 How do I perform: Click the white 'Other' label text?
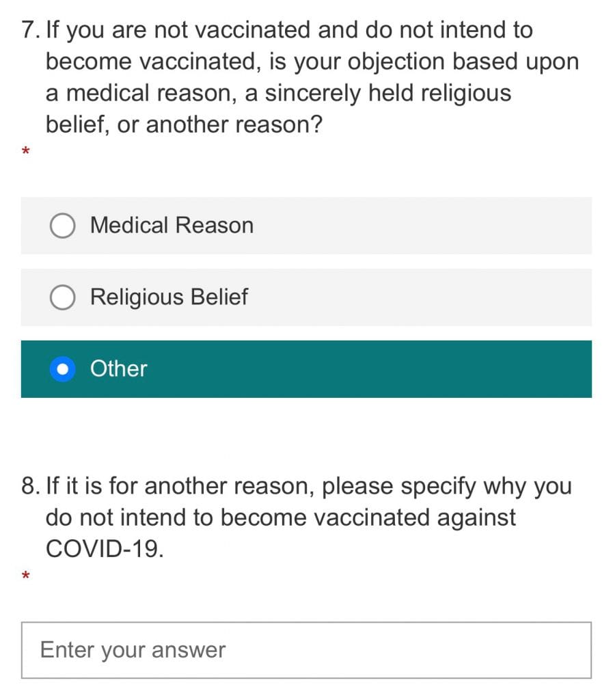point(119,368)
